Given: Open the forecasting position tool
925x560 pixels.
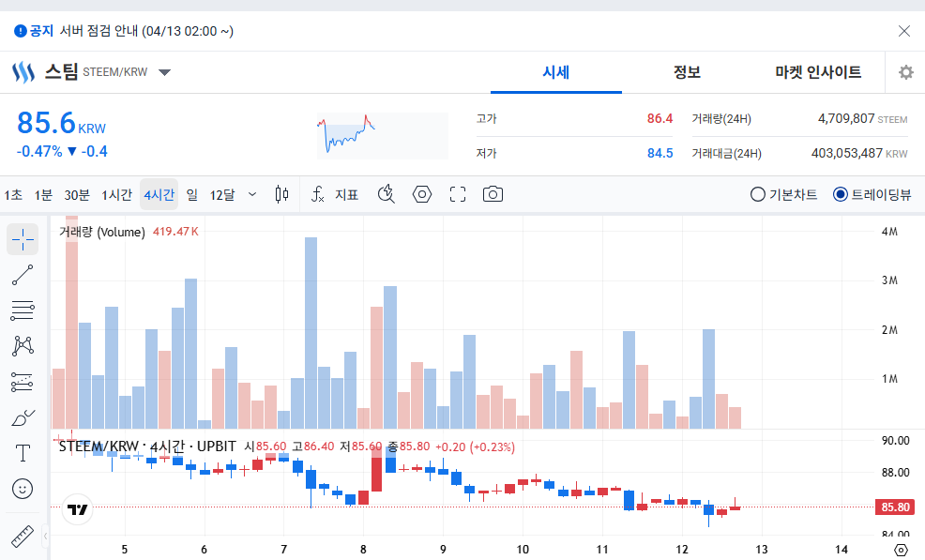Looking at the screenshot, I should (23, 382).
